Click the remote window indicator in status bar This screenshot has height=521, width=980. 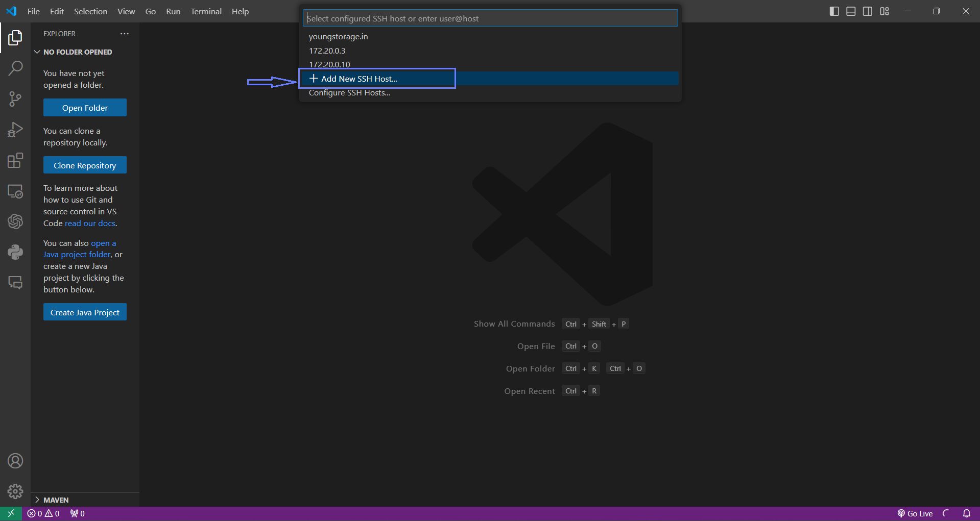pyautogui.click(x=11, y=513)
